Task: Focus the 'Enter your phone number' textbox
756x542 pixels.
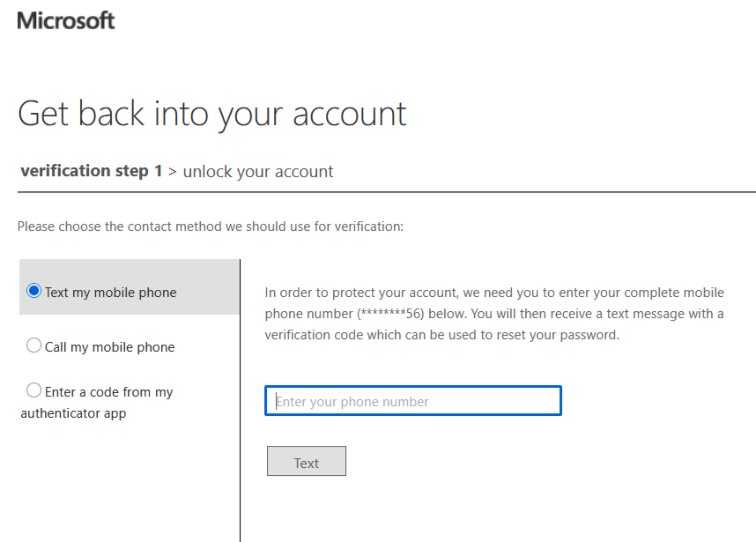Action: [x=412, y=400]
